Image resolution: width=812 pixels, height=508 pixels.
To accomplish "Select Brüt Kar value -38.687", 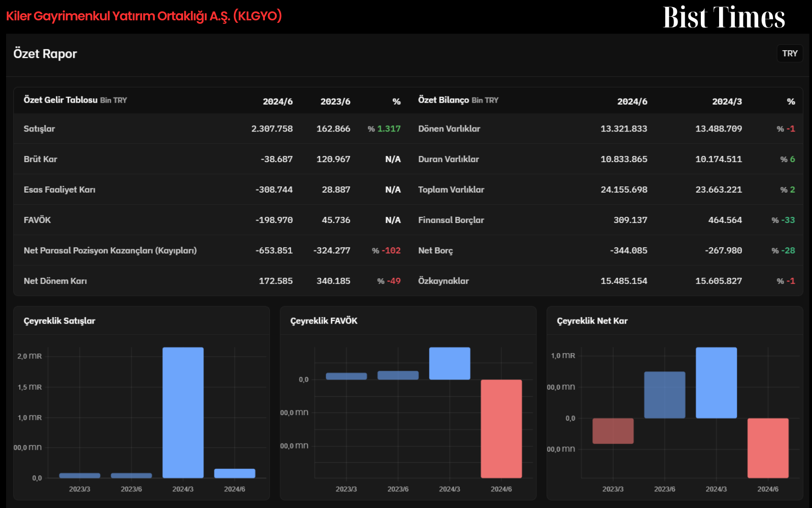I will pos(277,159).
